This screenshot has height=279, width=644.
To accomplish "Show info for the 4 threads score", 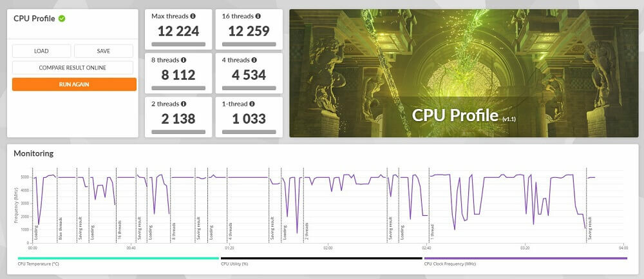I will click(x=256, y=59).
